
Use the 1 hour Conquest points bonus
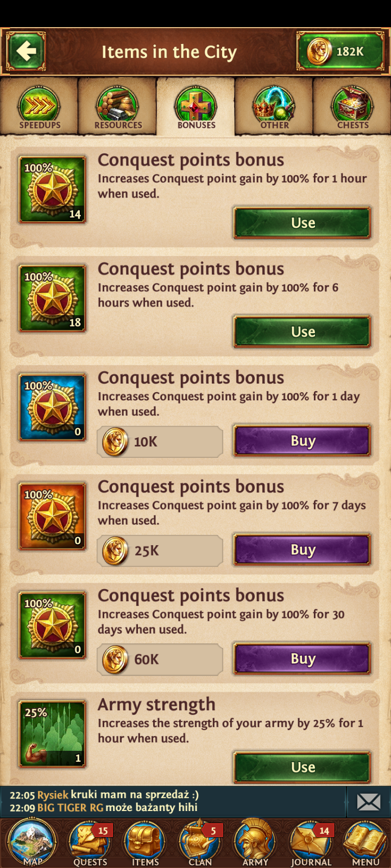tap(302, 222)
